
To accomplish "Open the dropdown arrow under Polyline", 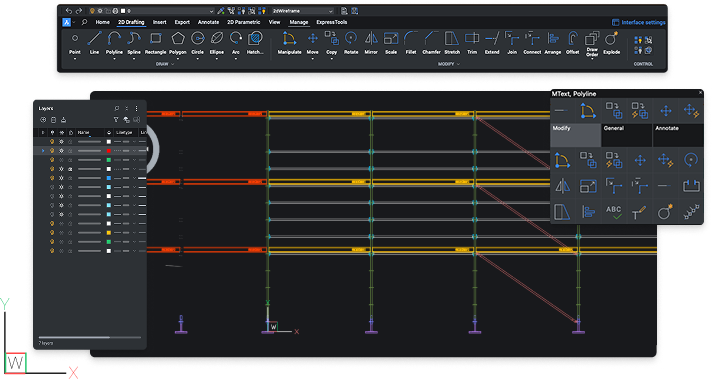I will coord(114,58).
